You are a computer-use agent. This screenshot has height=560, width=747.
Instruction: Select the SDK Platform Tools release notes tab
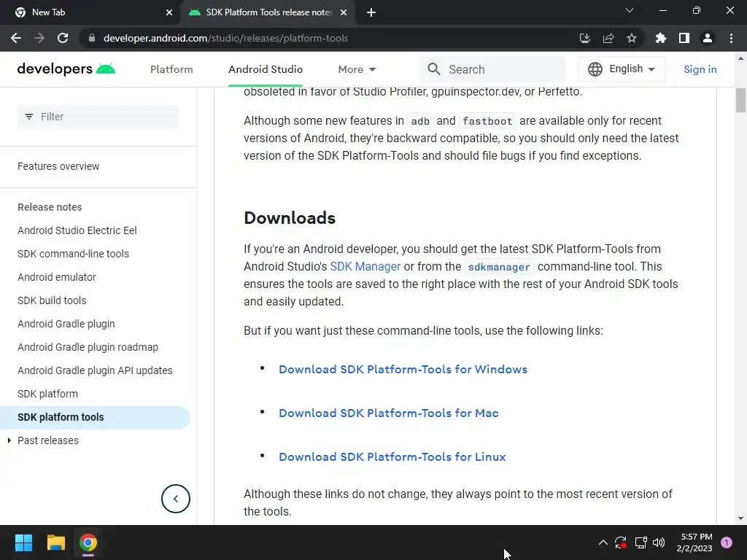(268, 12)
